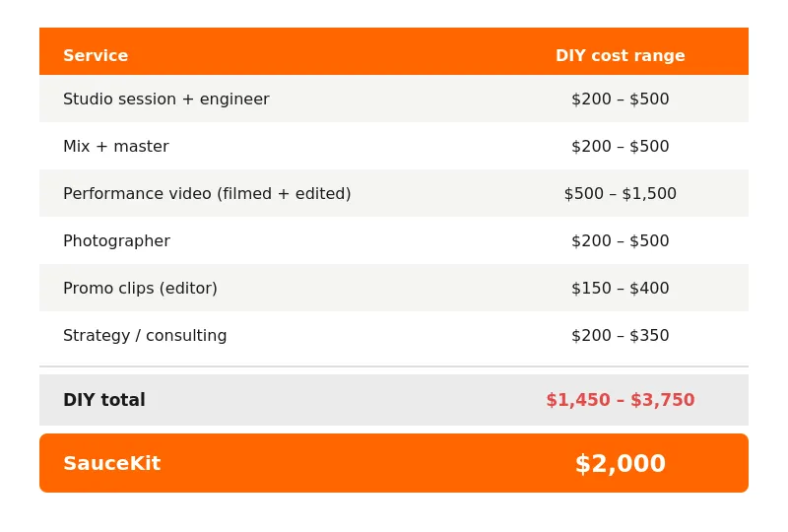Select Performance video (filmed + edited) label
This screenshot has height=532, width=788.
(x=207, y=194)
